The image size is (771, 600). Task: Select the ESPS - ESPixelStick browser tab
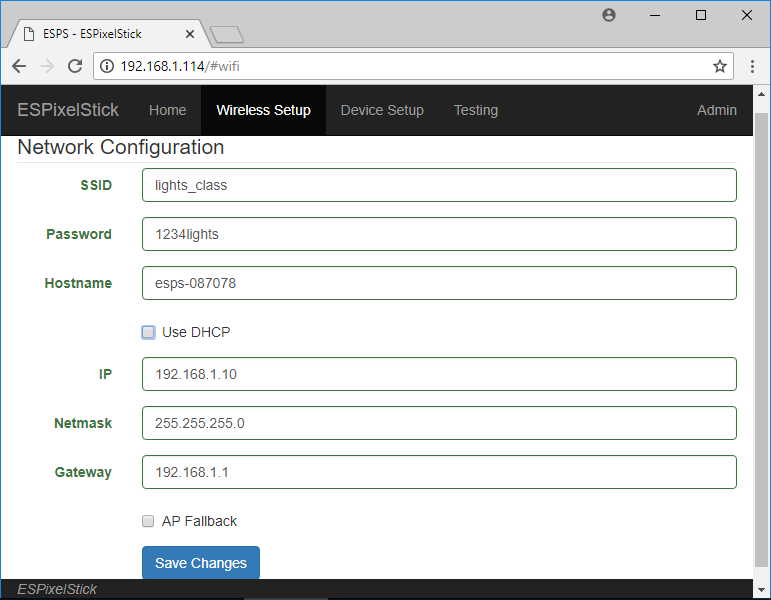[109, 34]
